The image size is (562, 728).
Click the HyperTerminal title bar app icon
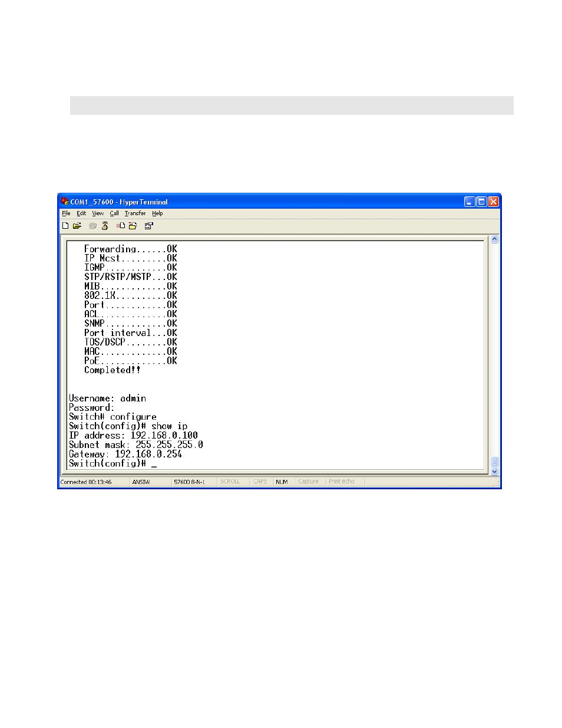tap(65, 202)
